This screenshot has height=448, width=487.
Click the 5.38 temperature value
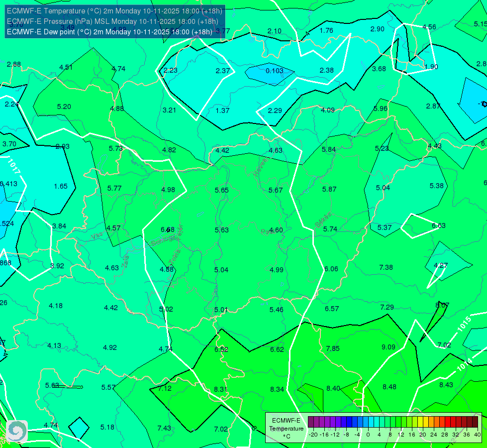[x=437, y=186]
